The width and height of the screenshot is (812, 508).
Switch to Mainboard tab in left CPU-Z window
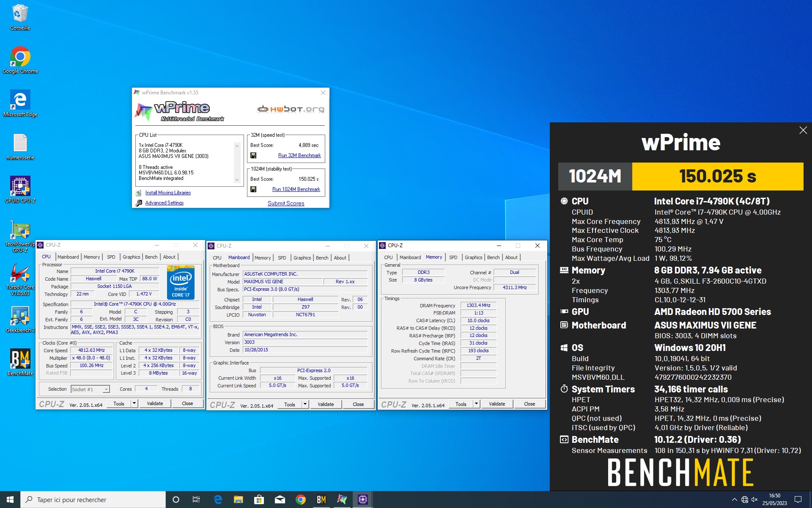(68, 257)
